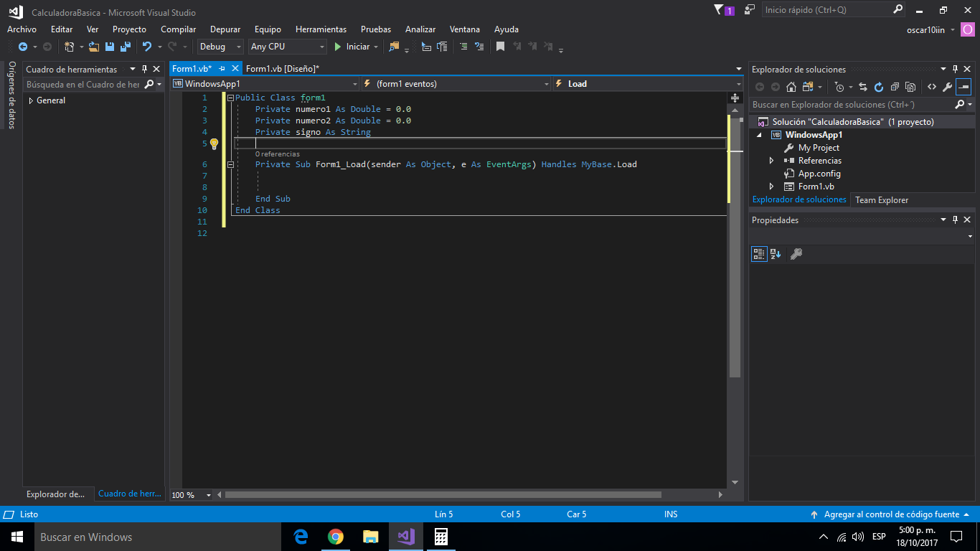Expand the Referencias tree node
The image size is (980, 551).
click(772, 161)
